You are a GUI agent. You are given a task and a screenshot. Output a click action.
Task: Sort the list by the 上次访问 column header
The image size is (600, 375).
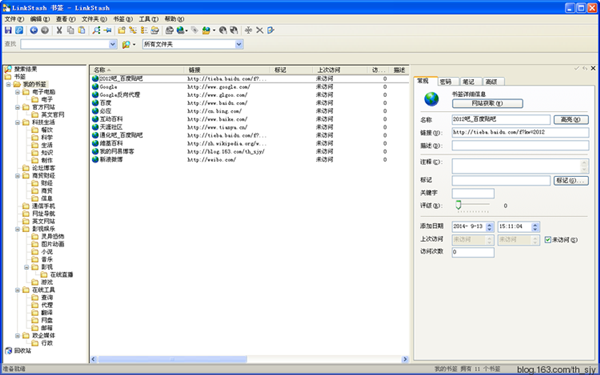point(340,70)
